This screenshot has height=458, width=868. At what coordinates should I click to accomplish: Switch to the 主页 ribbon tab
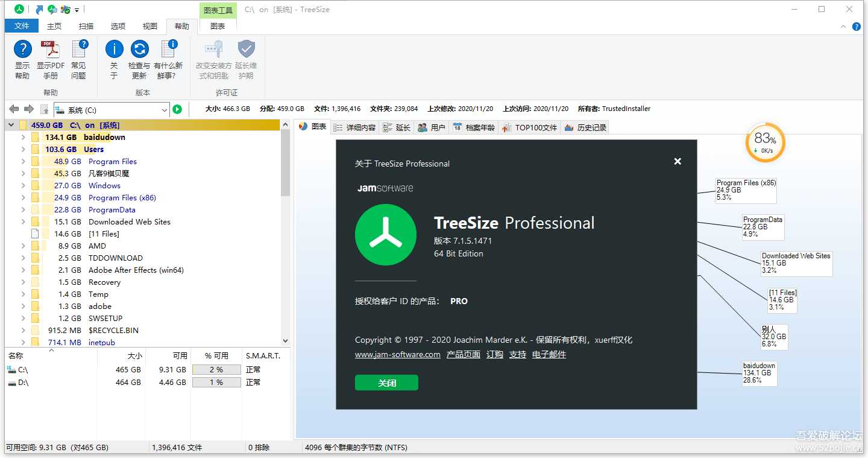click(x=54, y=26)
